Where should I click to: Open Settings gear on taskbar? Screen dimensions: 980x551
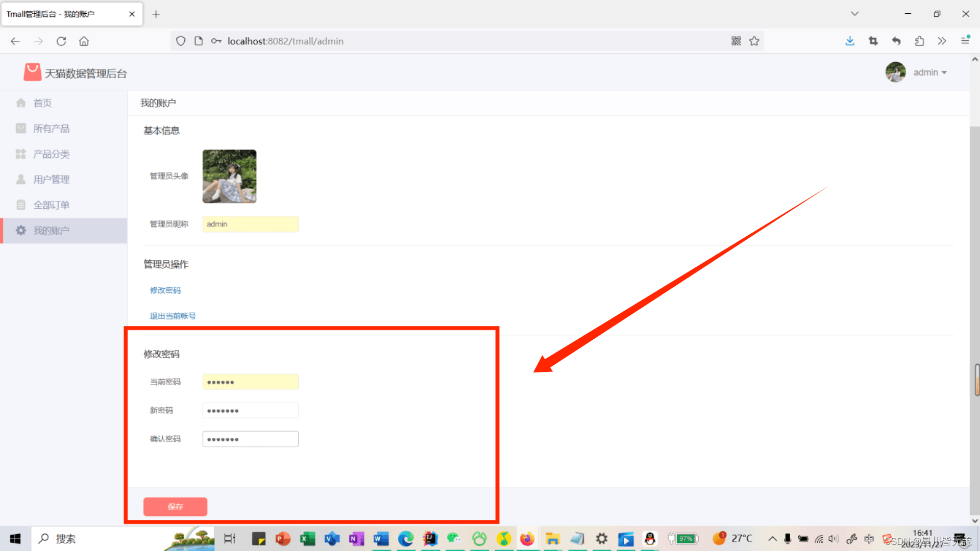tap(602, 539)
